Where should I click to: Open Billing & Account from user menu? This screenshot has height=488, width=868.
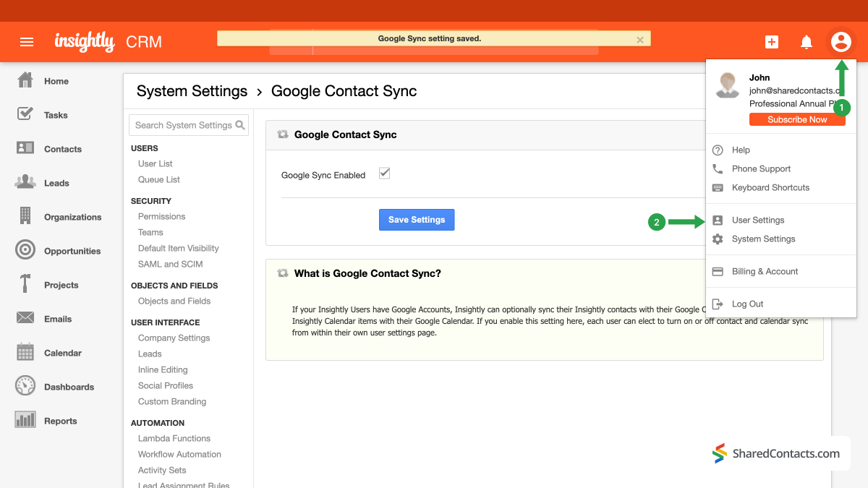click(x=765, y=271)
